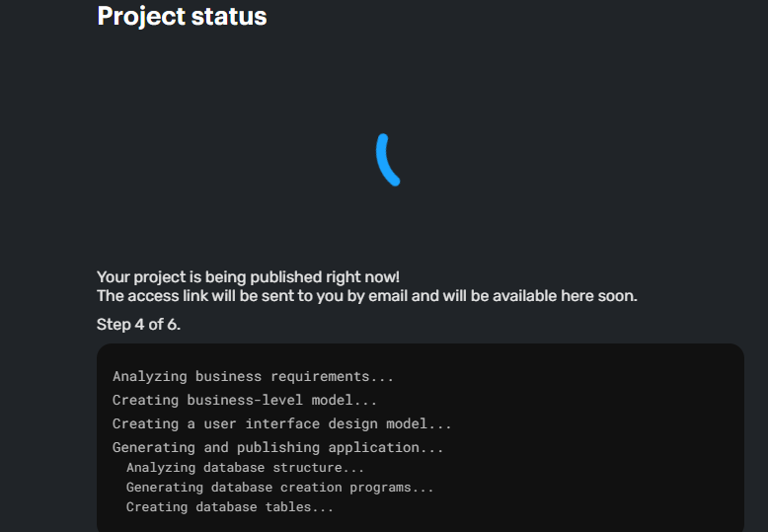Click the word 'Project' in the heading

[x=141, y=18]
